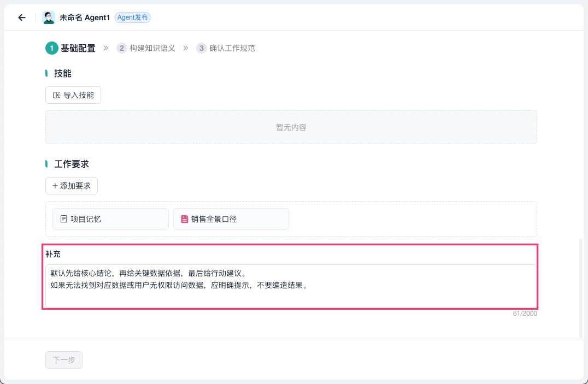
Task: Click the back arrow icon
Action: point(22,17)
